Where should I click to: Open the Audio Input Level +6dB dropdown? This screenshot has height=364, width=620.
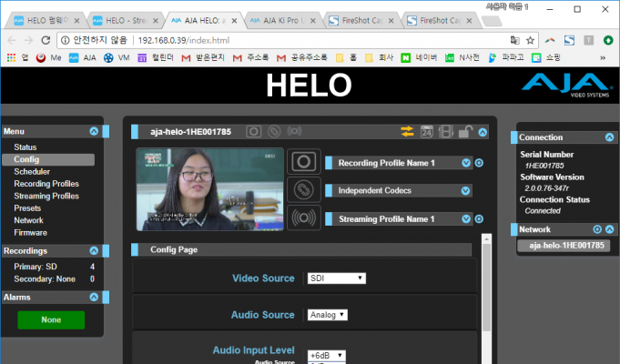click(327, 355)
